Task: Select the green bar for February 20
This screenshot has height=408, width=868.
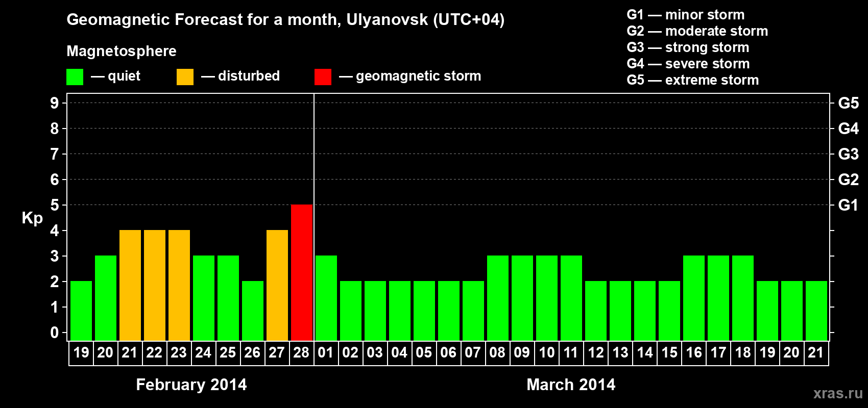Action: (106, 298)
